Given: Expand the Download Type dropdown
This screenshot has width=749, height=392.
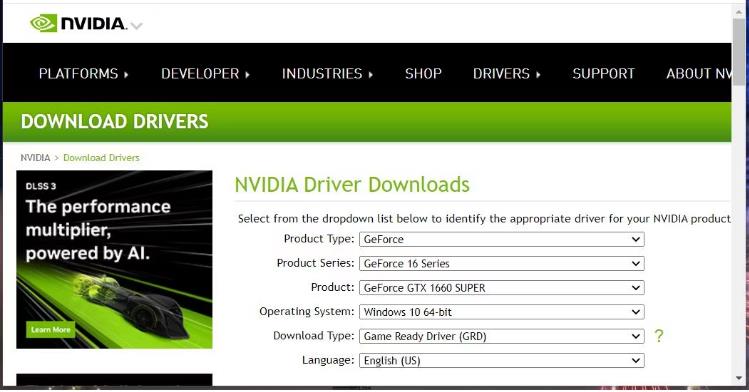Looking at the screenshot, I should [x=502, y=336].
